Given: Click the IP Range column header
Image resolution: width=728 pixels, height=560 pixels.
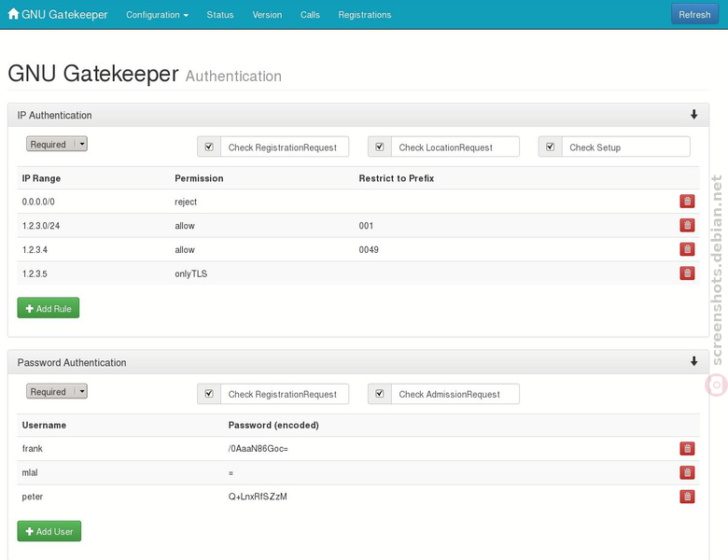Looking at the screenshot, I should (41, 178).
